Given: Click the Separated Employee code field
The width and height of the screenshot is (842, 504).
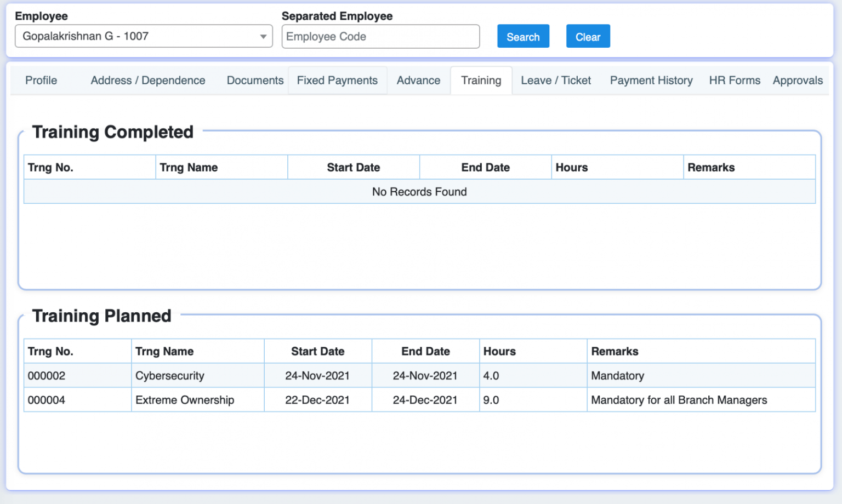Looking at the screenshot, I should pos(380,37).
